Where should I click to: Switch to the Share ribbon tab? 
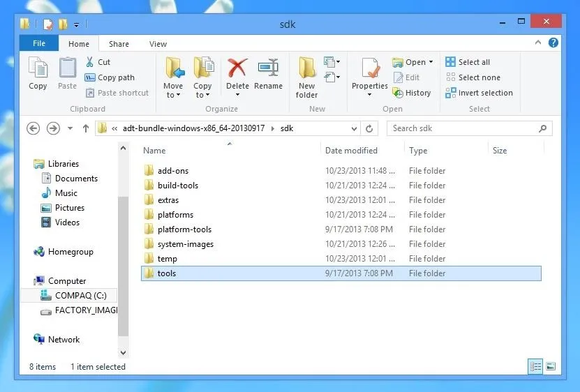(x=119, y=44)
